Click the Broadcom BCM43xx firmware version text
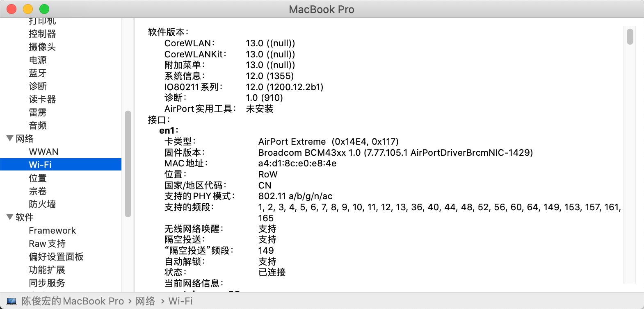The image size is (644, 309). (x=395, y=152)
